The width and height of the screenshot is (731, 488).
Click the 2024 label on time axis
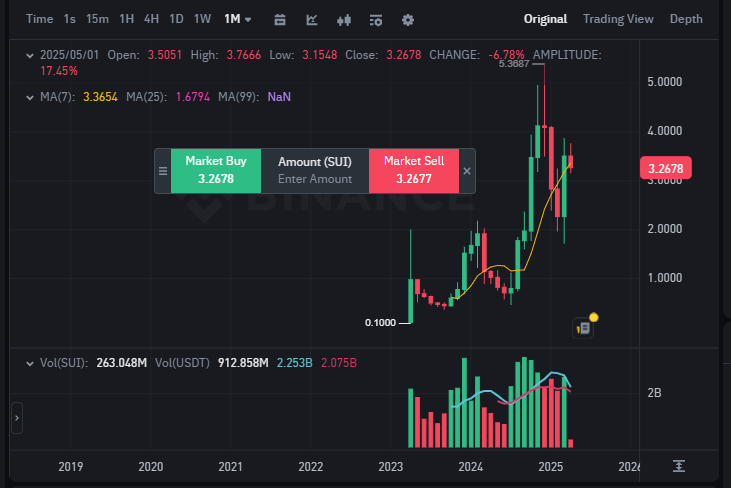click(x=470, y=467)
